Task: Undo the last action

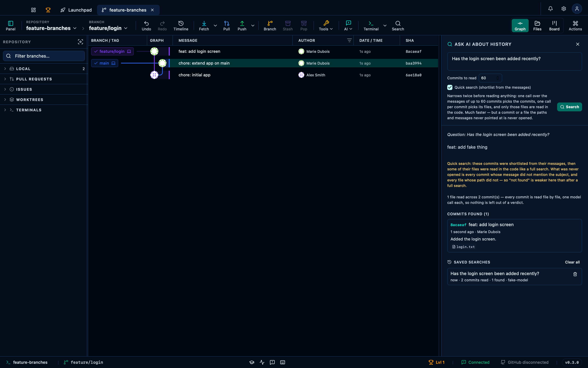Action: coord(146,26)
